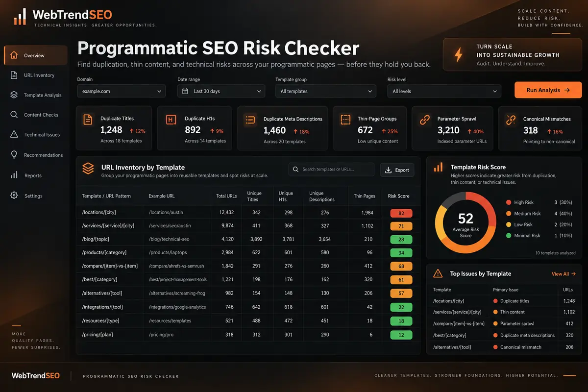Click the search templates or URLs field
This screenshot has width=588, height=392.
tap(331, 170)
